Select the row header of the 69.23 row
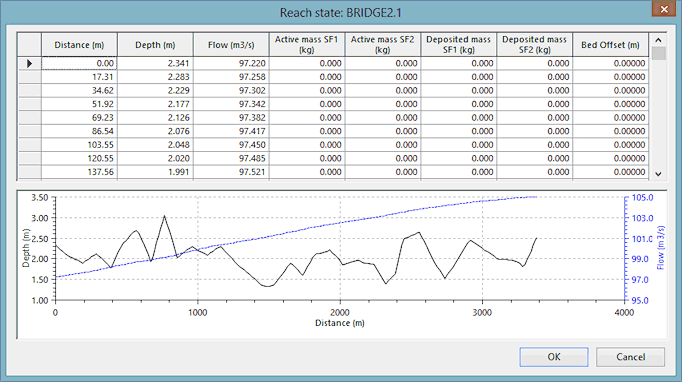Screen dimensions: 682x382 click(x=30, y=117)
